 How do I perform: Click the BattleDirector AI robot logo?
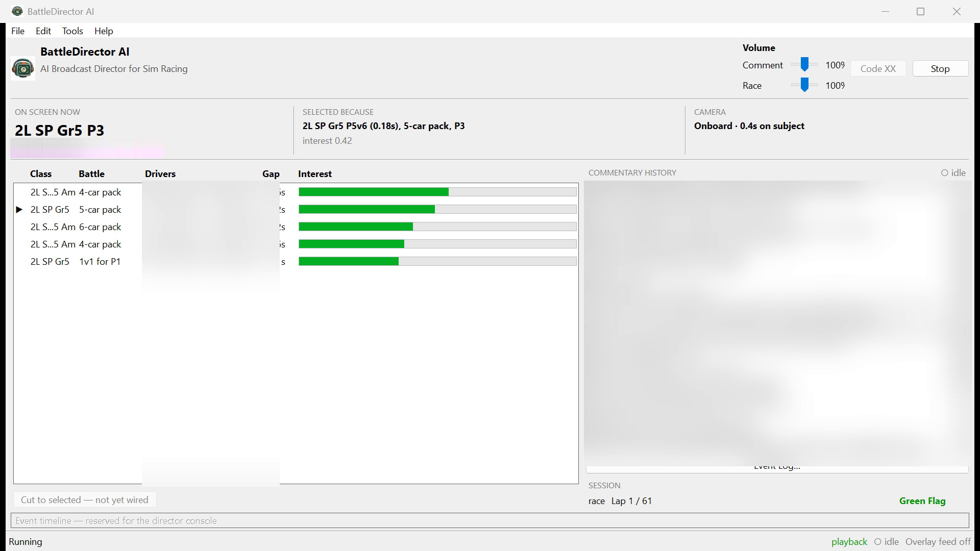(23, 68)
